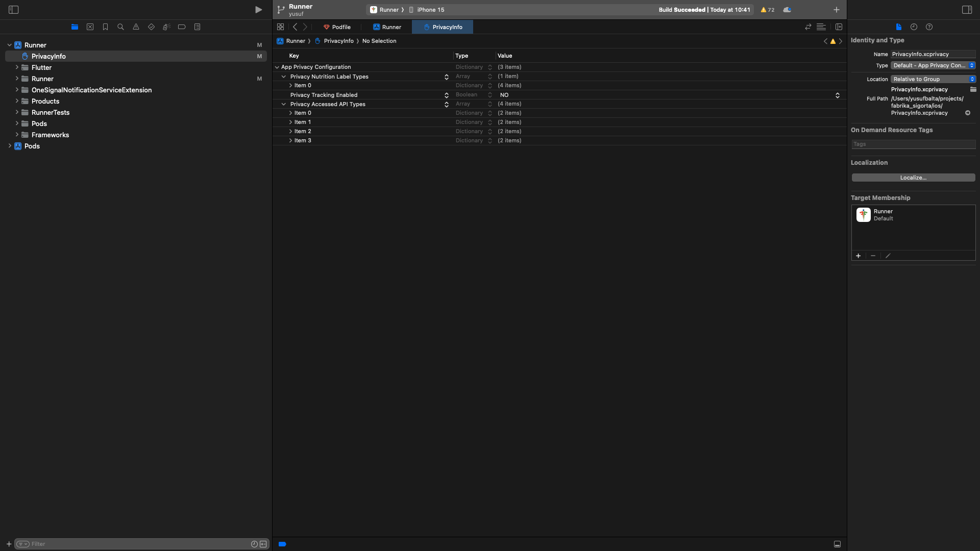Screen dimensions: 980x551
Task: Switch to the Podfile tab
Action: pyautogui.click(x=337, y=27)
